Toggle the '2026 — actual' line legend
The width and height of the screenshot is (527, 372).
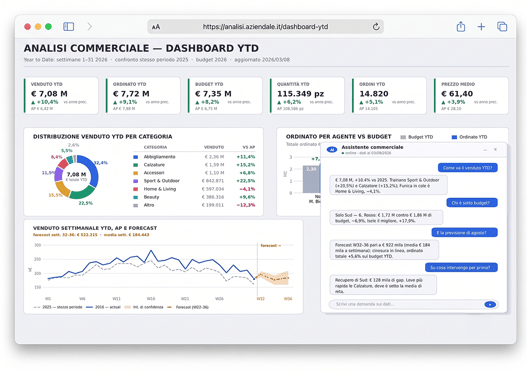[103, 307]
